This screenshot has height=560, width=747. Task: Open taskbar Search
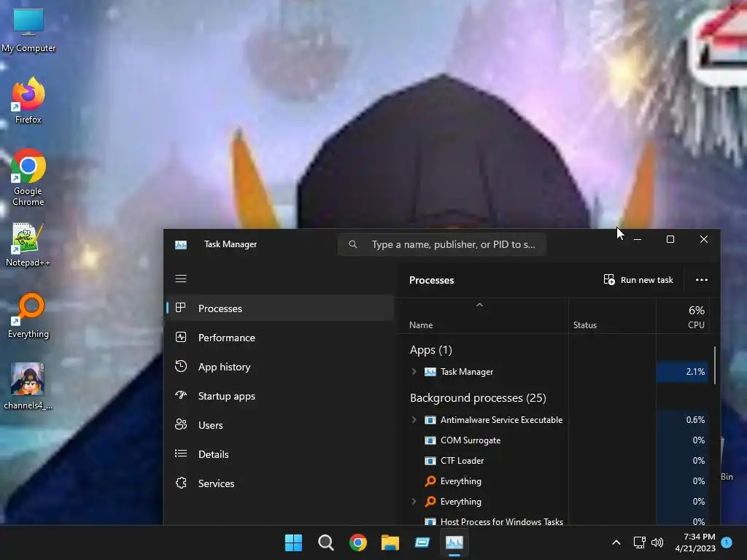(x=326, y=542)
